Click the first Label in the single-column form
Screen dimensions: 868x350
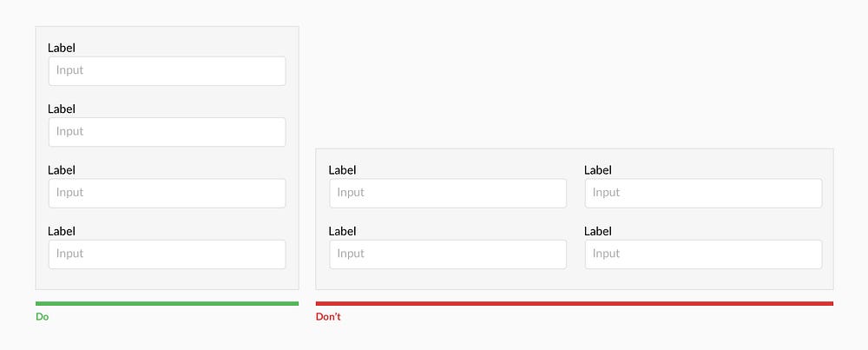point(62,49)
